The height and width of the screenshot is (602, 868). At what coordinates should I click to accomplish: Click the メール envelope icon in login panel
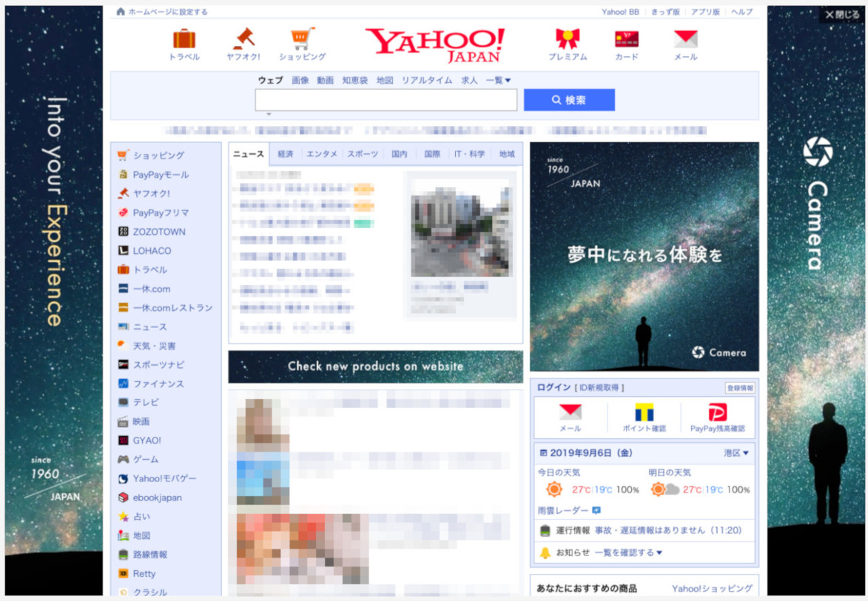(x=571, y=412)
